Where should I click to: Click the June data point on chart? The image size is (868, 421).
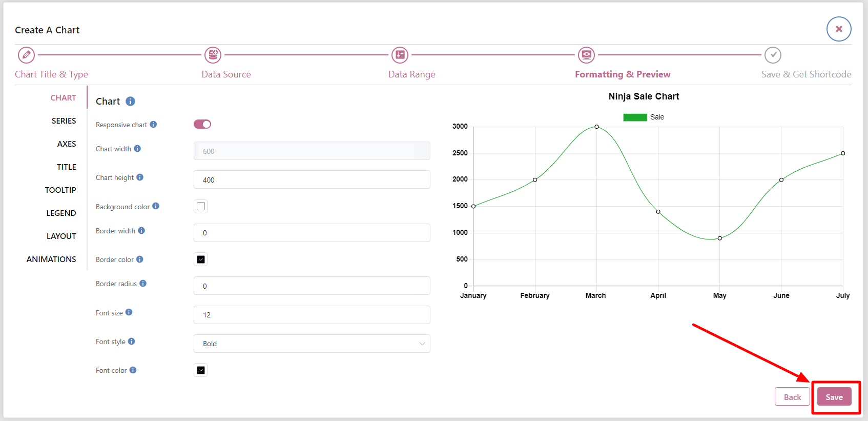coord(781,180)
